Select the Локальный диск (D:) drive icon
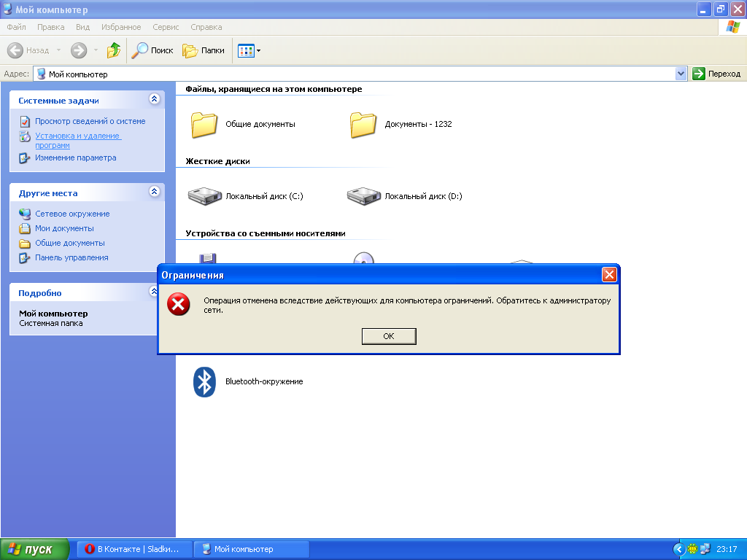Viewport: 747px width, 560px height. tap(364, 195)
